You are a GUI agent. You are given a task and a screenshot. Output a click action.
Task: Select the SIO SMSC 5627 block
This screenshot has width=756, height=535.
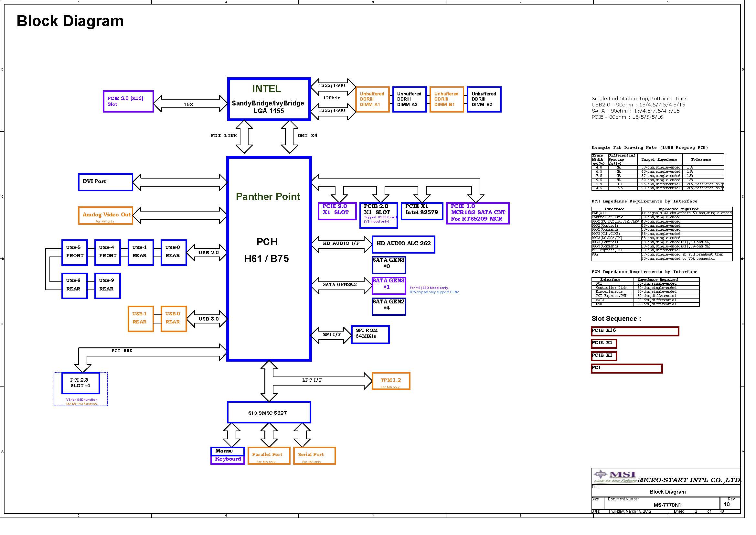pos(269,412)
